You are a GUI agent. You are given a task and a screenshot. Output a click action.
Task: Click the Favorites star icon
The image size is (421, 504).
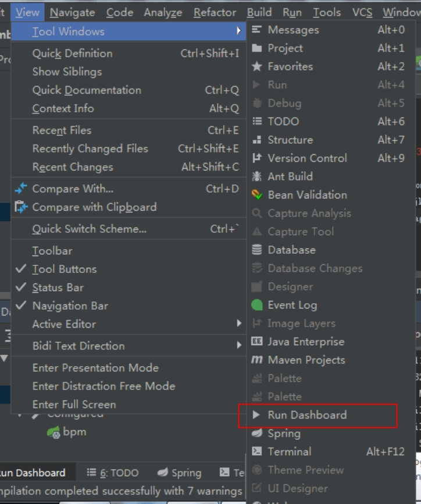[x=256, y=66]
